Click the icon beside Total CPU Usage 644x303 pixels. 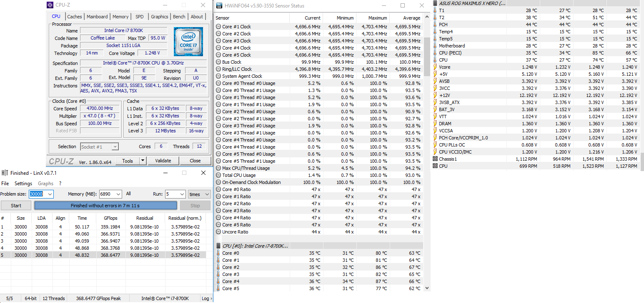pos(218,175)
